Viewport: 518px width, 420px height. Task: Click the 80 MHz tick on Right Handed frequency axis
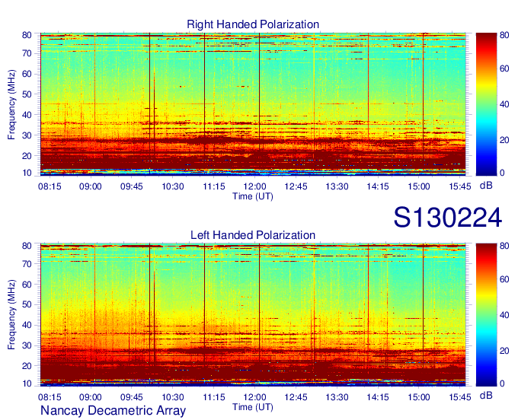[27, 35]
